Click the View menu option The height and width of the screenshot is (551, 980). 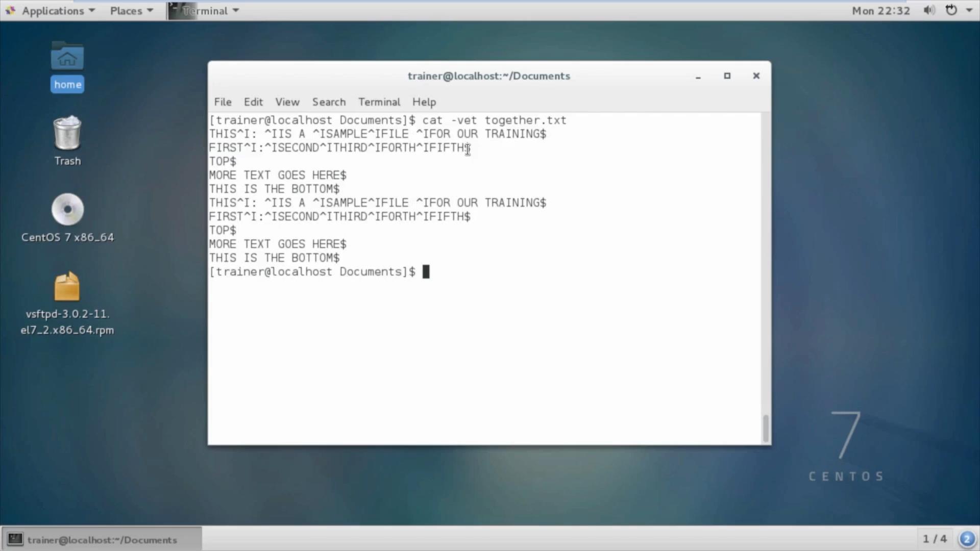pyautogui.click(x=287, y=102)
